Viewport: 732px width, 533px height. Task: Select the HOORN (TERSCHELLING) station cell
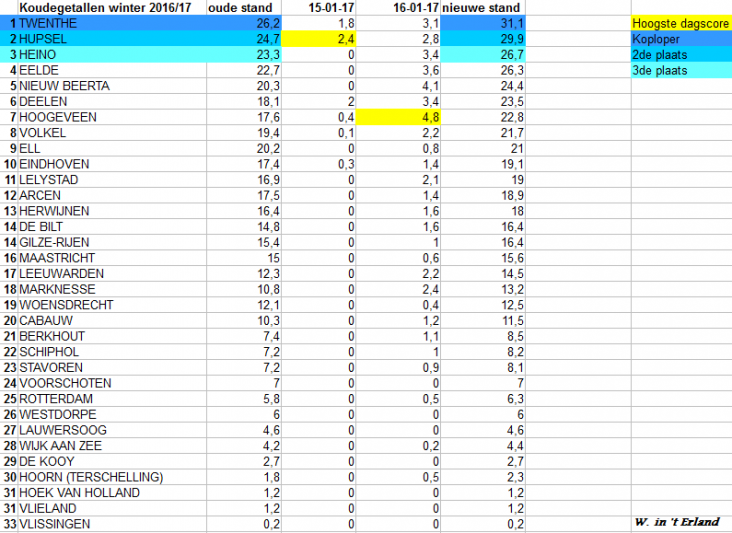point(112,477)
